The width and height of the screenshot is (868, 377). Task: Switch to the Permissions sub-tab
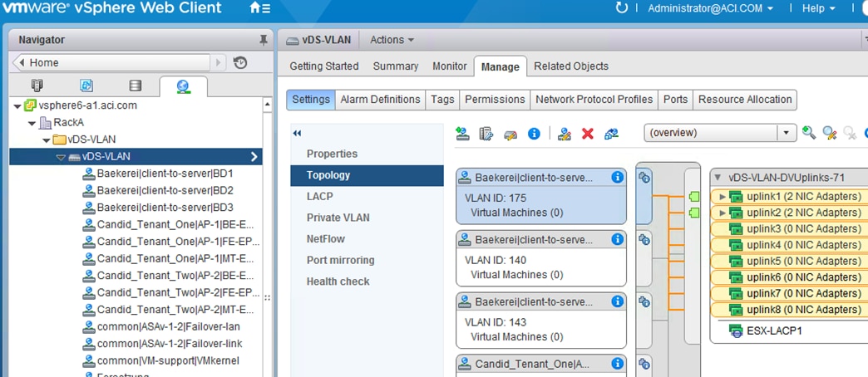tap(495, 100)
